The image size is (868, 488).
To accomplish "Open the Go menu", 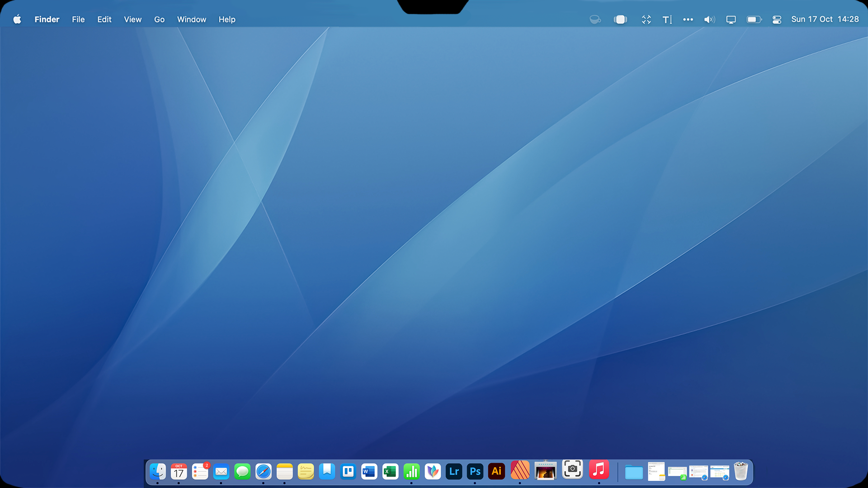I will [159, 19].
